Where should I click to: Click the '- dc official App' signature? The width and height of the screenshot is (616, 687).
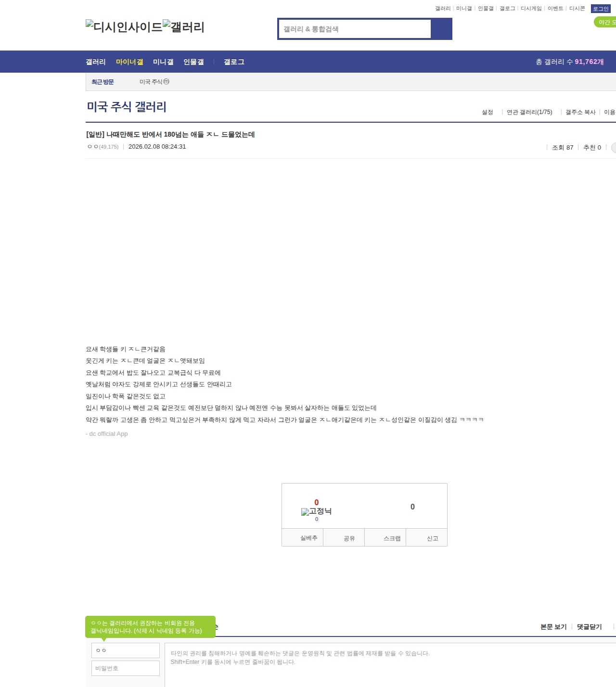click(107, 434)
